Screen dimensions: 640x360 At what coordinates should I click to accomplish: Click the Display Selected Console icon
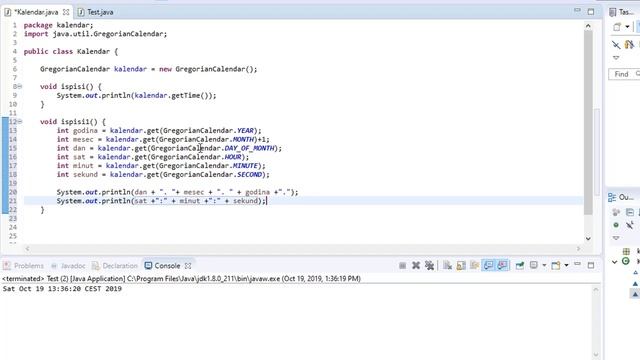pos(533,266)
